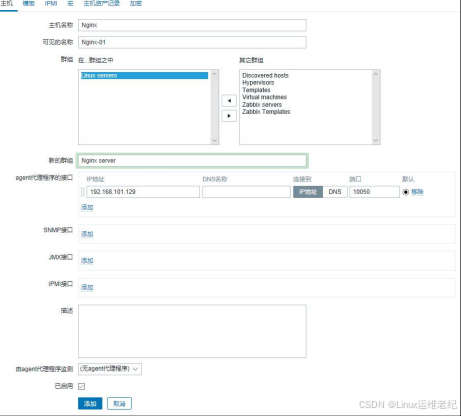The height and width of the screenshot is (416, 461).
Task: Click the left arrow button between group lists
Action: [x=229, y=101]
